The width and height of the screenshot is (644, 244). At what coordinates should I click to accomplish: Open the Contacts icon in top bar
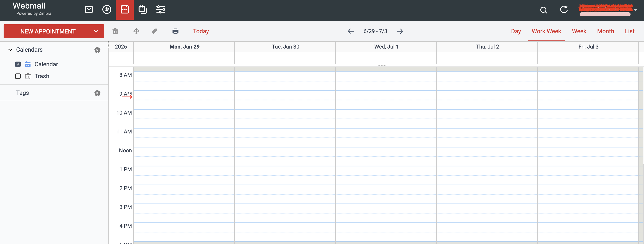(107, 9)
